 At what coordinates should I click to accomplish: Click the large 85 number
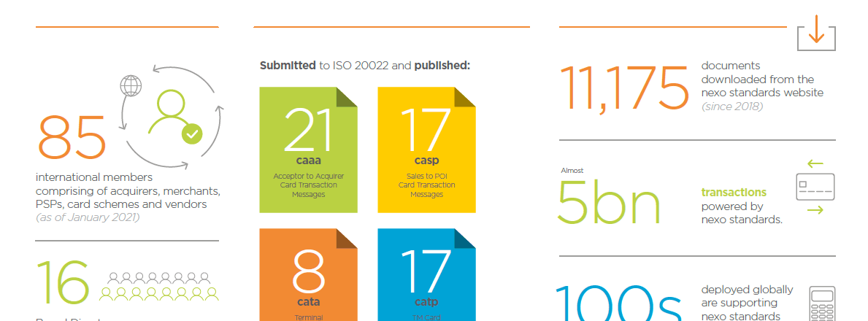click(x=72, y=138)
